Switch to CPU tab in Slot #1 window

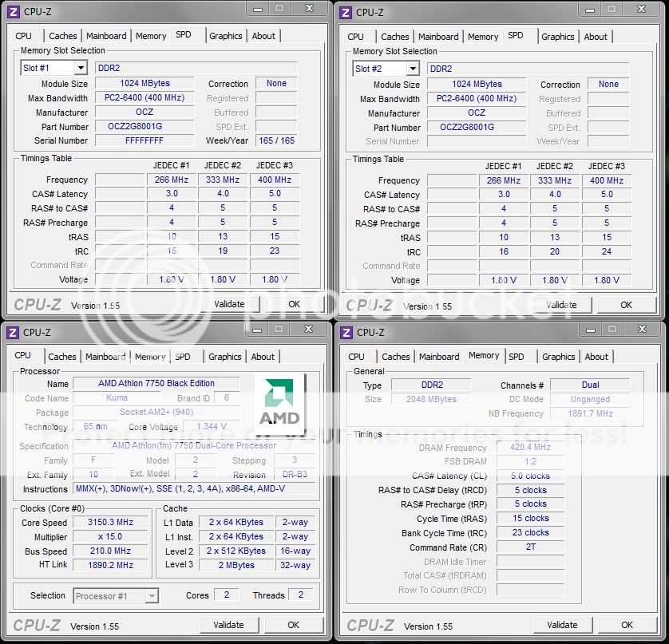point(24,36)
